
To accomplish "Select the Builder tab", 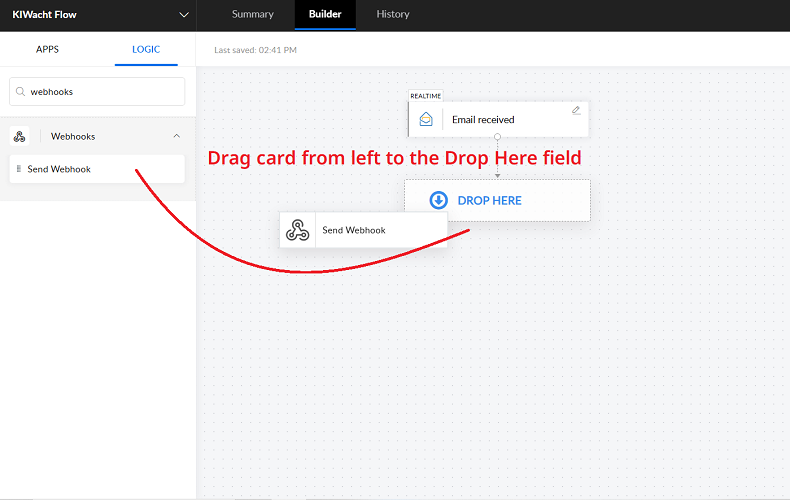I will (325, 15).
